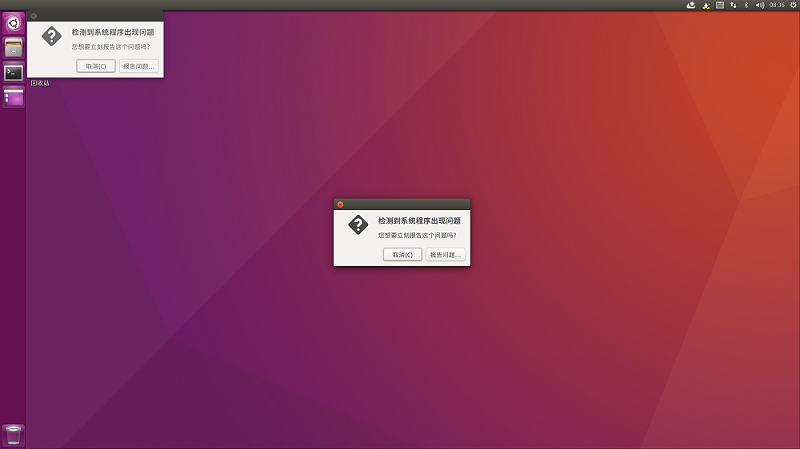The height and width of the screenshot is (449, 800).
Task: Launch the Files manager from the launcher
Action: 13,47
